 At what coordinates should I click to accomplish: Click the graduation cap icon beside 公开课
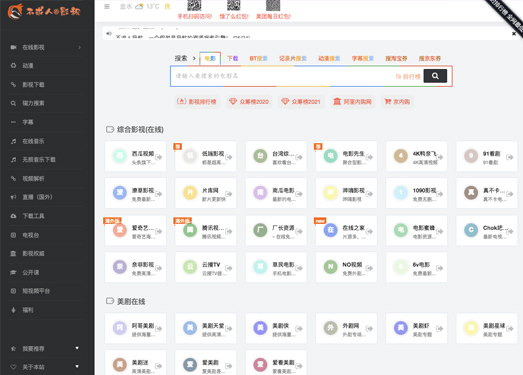pos(13,273)
